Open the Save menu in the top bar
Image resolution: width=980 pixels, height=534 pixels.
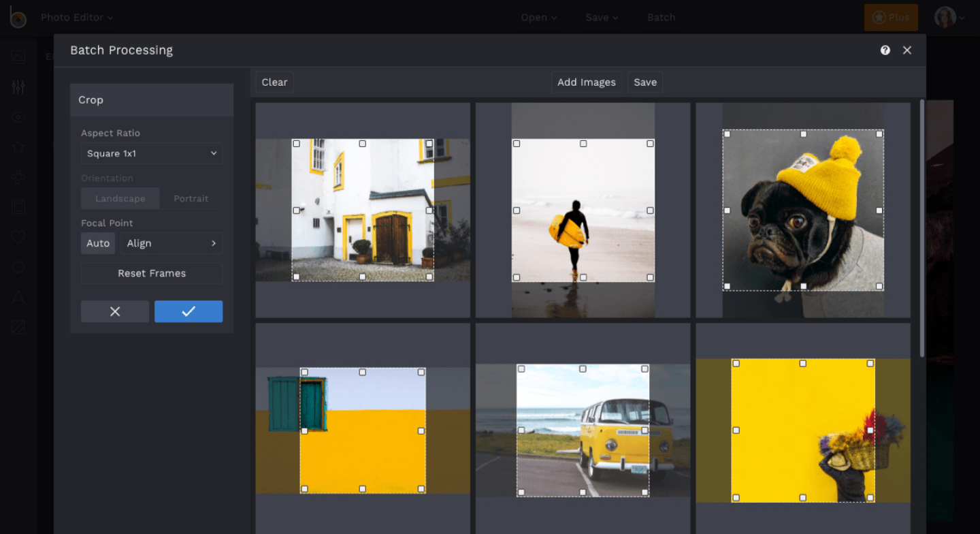coord(602,18)
